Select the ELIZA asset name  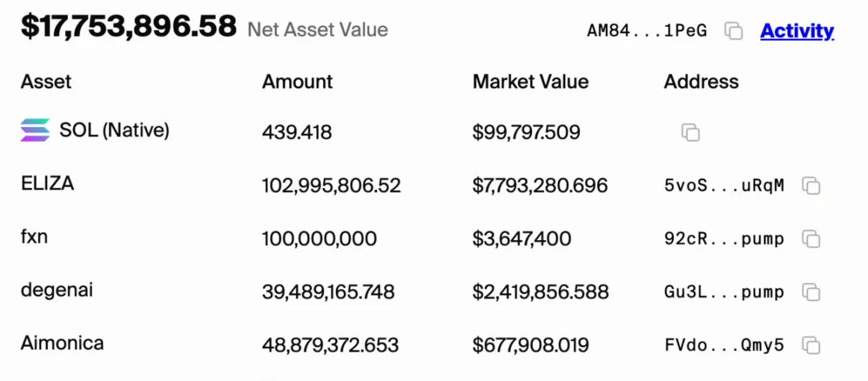[47, 183]
